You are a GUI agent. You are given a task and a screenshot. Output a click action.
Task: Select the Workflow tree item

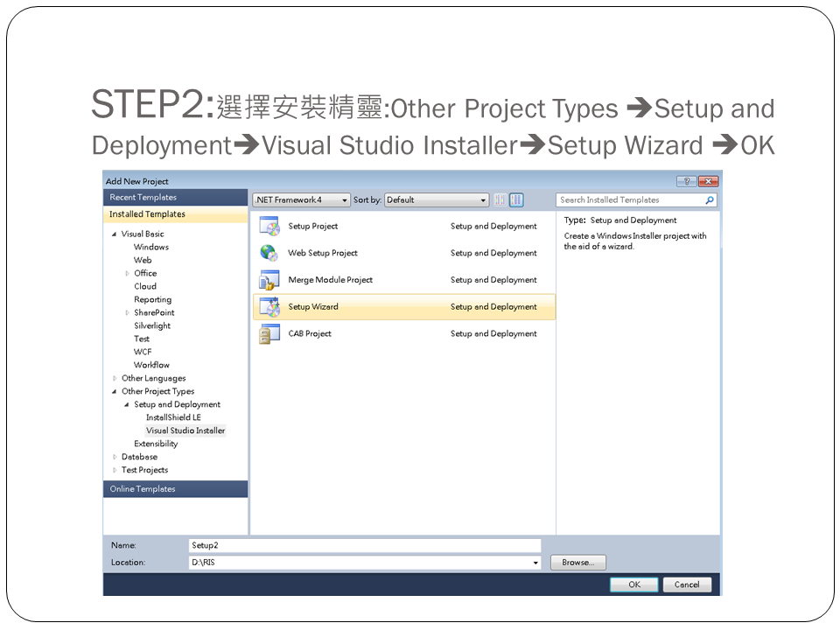[x=151, y=365]
